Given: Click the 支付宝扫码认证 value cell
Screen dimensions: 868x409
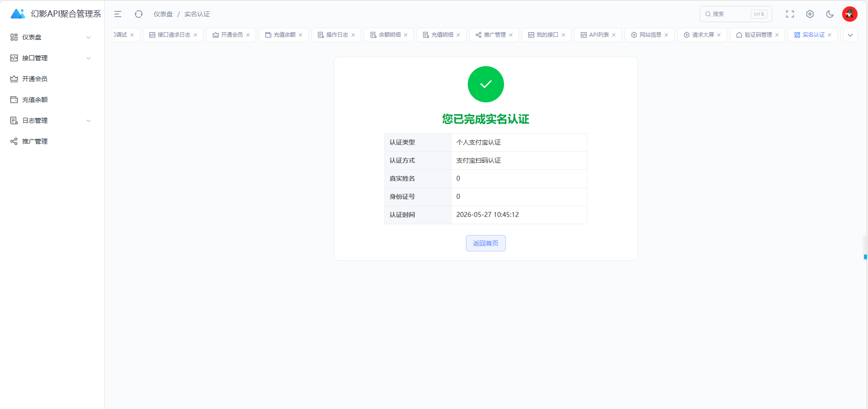Looking at the screenshot, I should tap(519, 160).
